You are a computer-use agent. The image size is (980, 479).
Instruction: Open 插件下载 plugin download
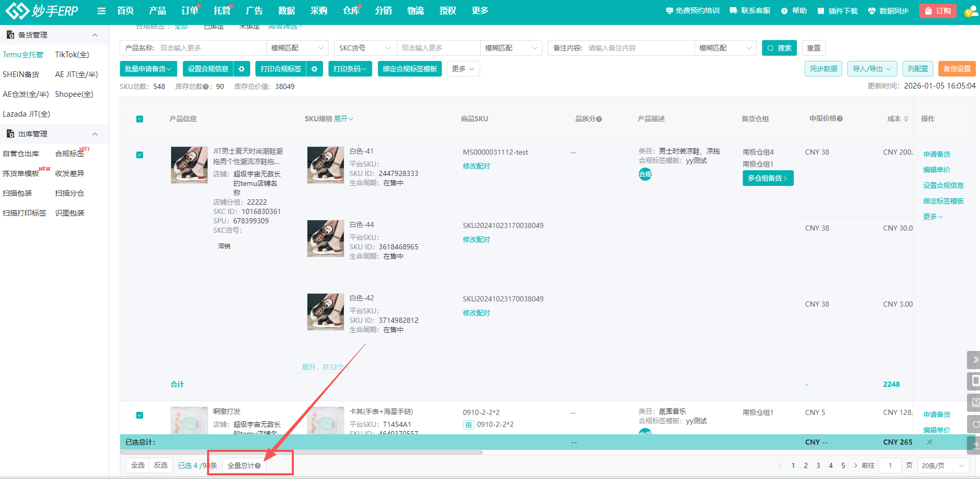click(837, 11)
